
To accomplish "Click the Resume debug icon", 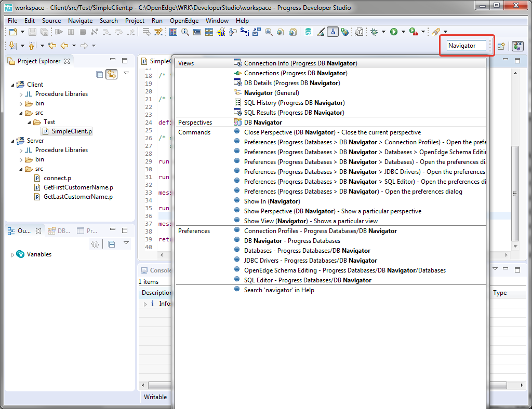I will coord(59,32).
